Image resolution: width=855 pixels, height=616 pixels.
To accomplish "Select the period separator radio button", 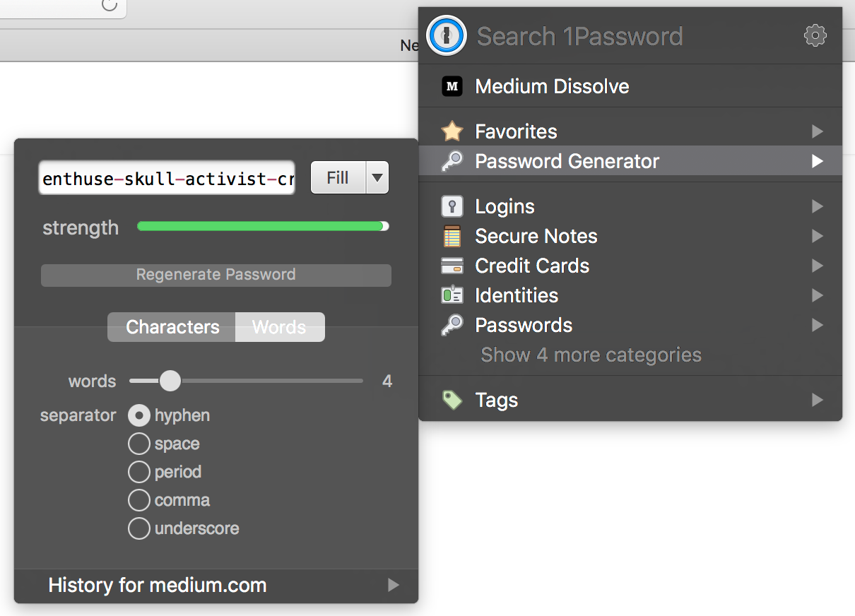I will point(139,472).
